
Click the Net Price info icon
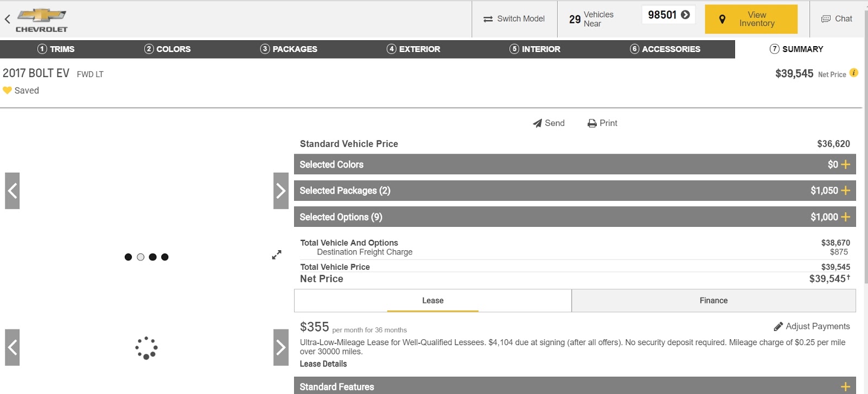click(854, 73)
